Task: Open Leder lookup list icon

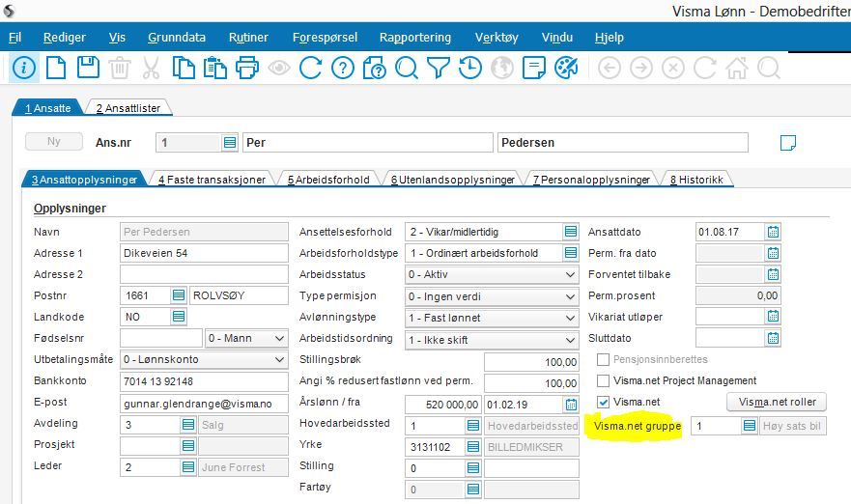Action: pos(188,466)
